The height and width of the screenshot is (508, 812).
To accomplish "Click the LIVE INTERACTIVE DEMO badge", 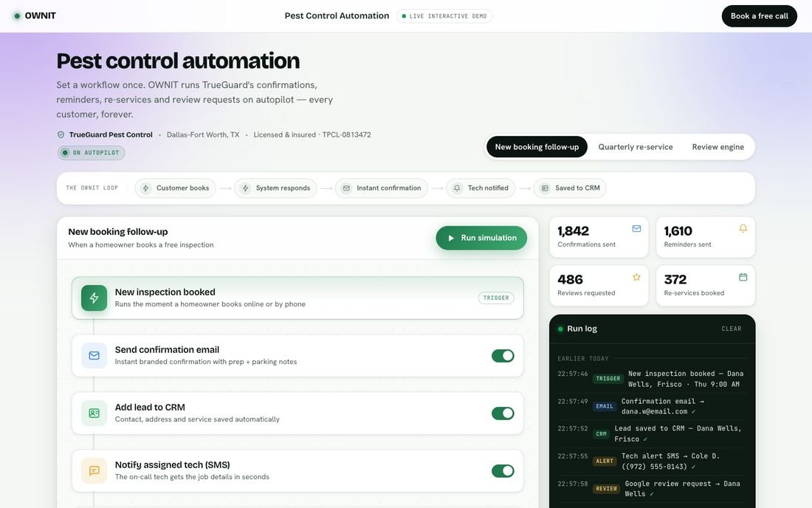I will [444, 16].
